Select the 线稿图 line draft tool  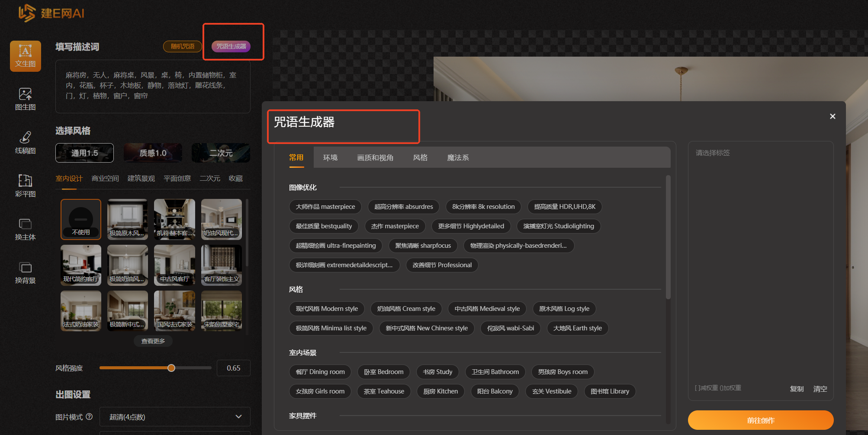click(26, 143)
